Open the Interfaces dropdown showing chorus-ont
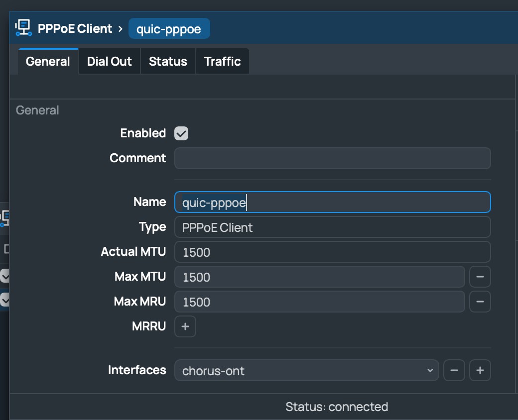The width and height of the screenshot is (518, 420). [x=306, y=371]
